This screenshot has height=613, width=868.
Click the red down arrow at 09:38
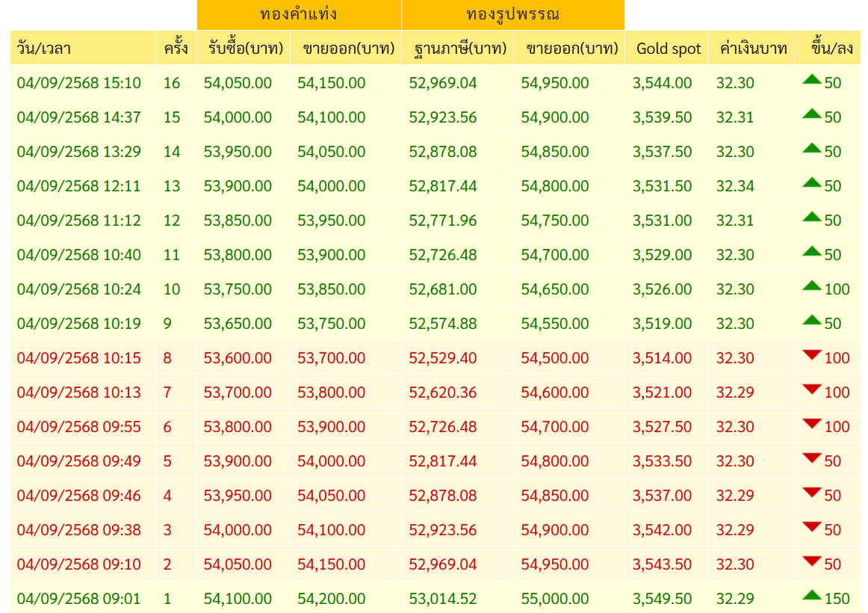tap(811, 526)
